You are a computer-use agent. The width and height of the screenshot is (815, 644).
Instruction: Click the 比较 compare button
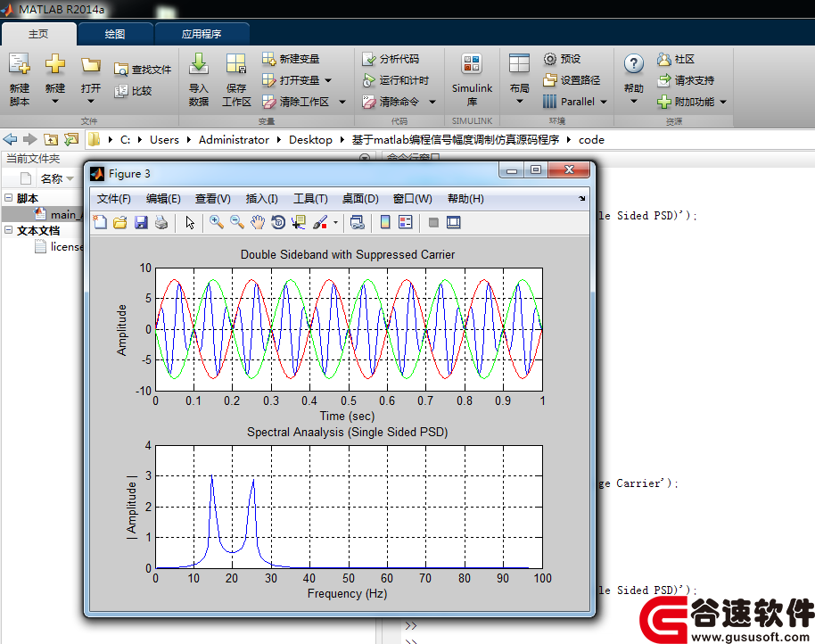pos(134,90)
